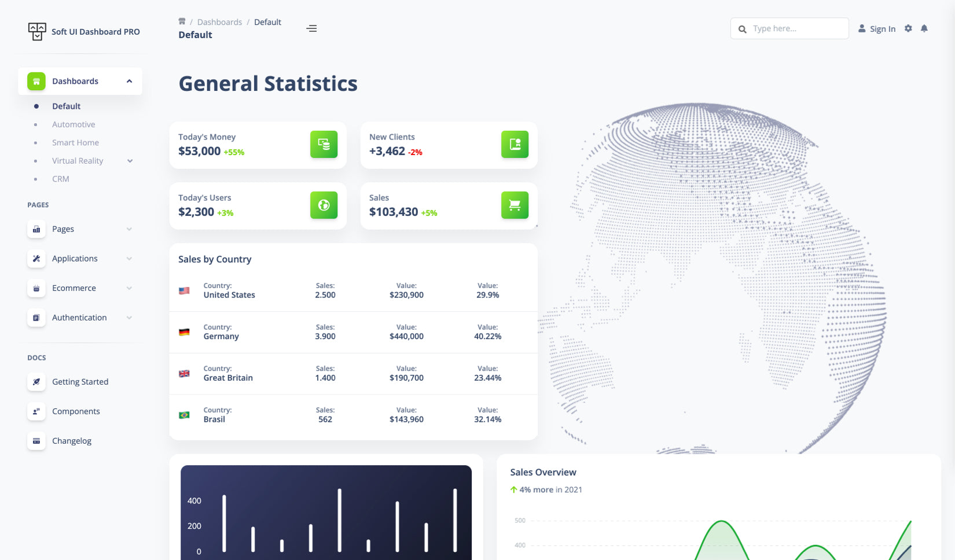Click Dashboards breadcrumb link
Screen dimensions: 955x560
219,22
